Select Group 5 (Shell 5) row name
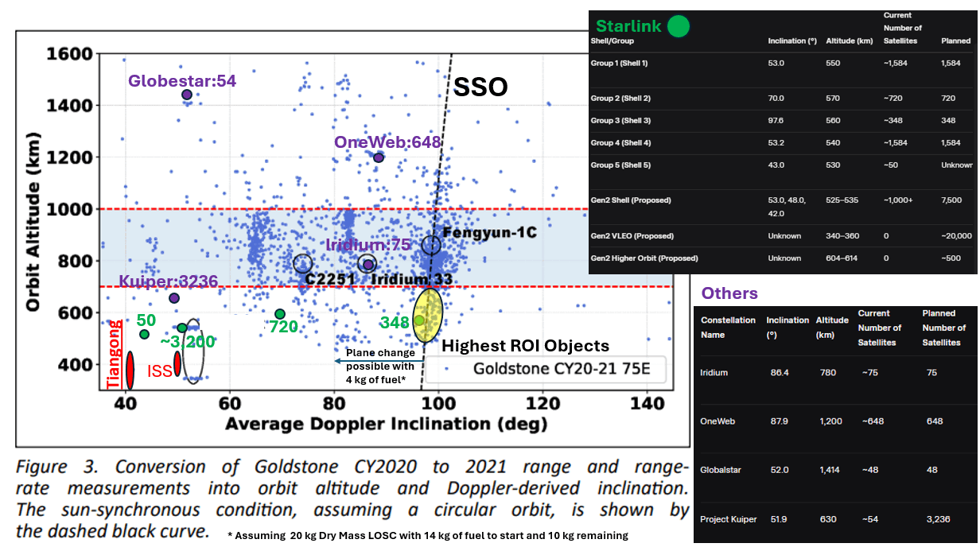This screenshot has height=551, width=980. click(x=620, y=165)
